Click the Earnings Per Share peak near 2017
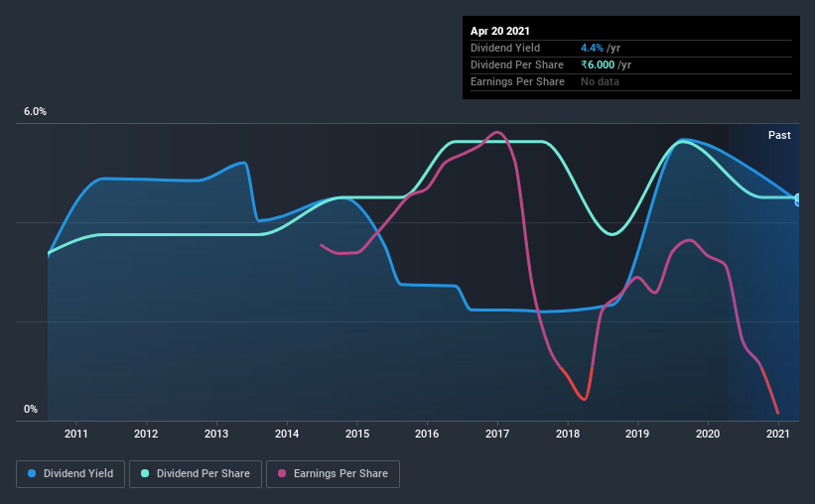 (497, 132)
